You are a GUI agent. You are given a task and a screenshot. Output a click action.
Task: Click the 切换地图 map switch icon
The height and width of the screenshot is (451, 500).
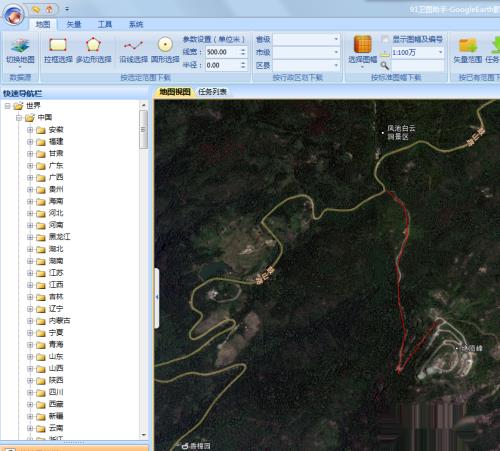point(20,46)
